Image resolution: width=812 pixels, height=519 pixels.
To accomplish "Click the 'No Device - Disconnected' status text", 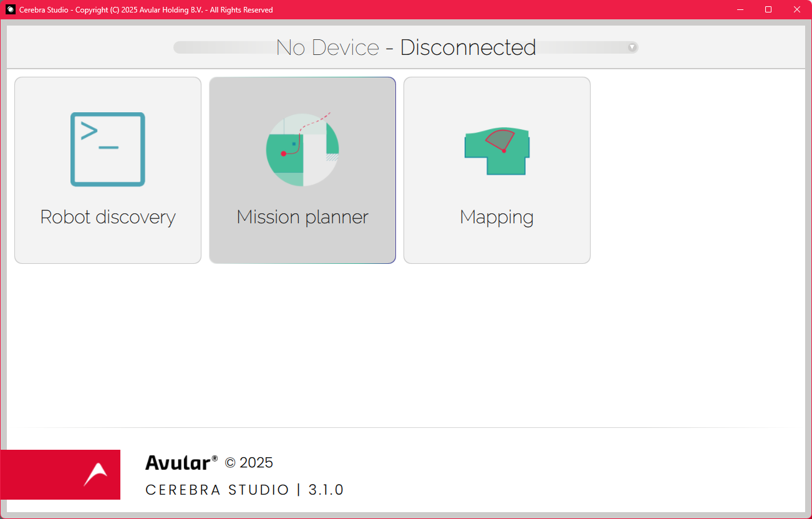I will coord(406,47).
